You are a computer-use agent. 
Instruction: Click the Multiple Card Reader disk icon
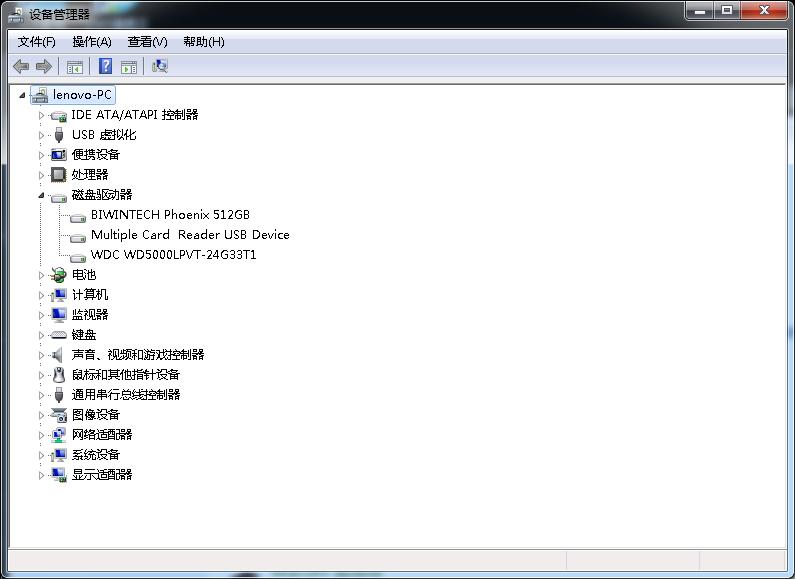pos(78,237)
